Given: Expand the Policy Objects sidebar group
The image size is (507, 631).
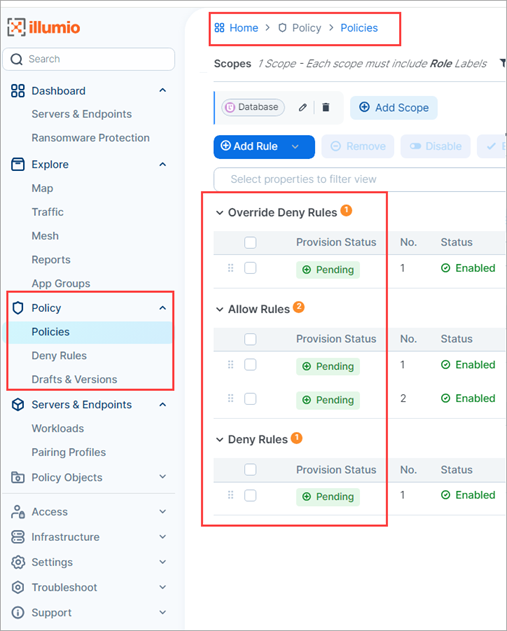Looking at the screenshot, I should tap(163, 477).
